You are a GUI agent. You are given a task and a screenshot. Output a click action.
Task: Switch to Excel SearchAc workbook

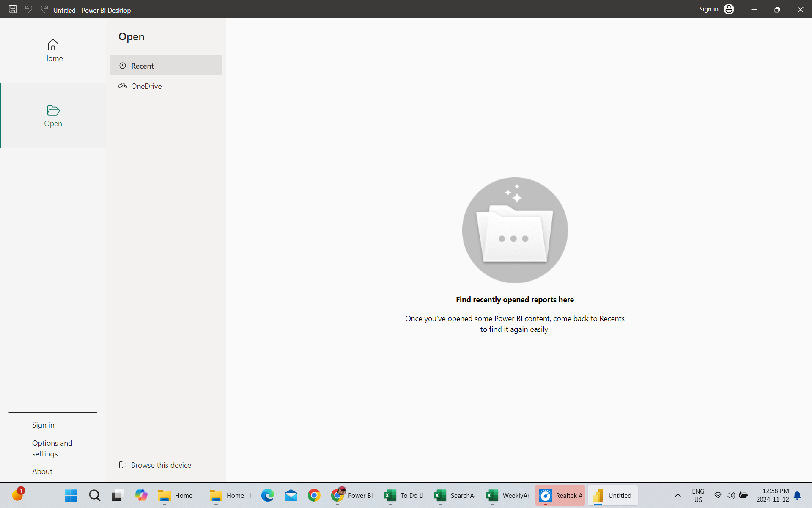(x=455, y=495)
